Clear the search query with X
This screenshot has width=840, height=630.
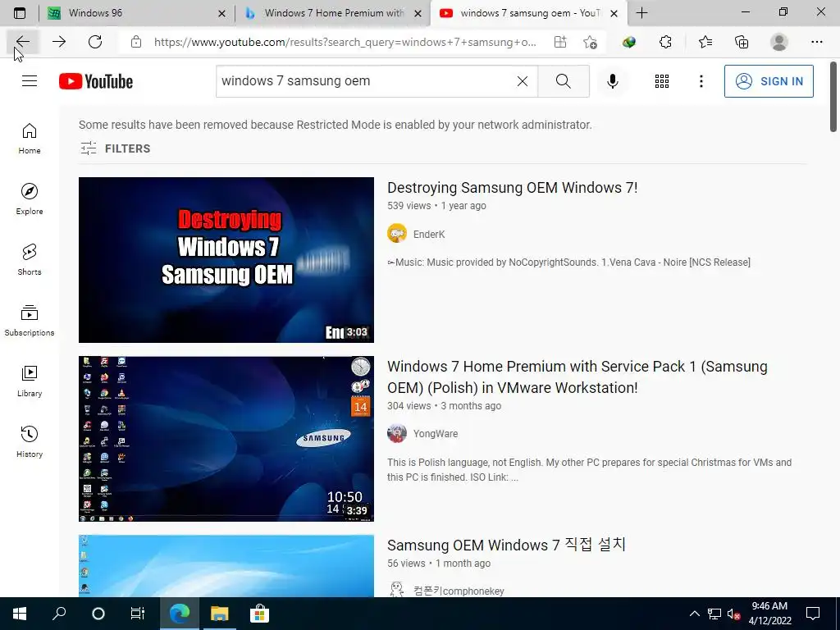coord(523,81)
